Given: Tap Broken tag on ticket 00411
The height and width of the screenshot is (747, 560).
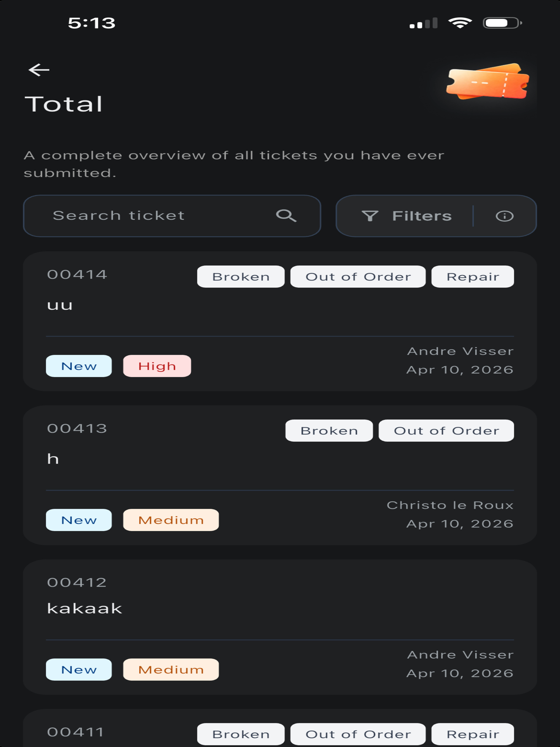Looking at the screenshot, I should [241, 734].
